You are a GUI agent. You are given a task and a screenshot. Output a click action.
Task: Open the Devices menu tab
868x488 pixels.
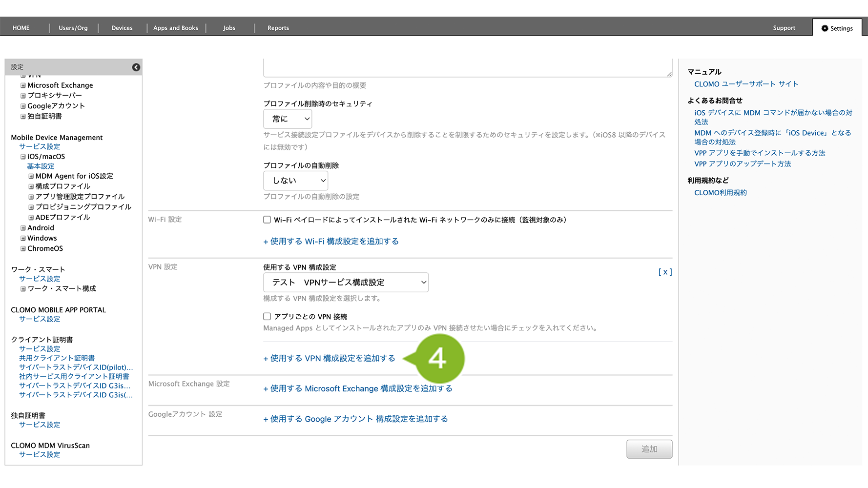(122, 28)
